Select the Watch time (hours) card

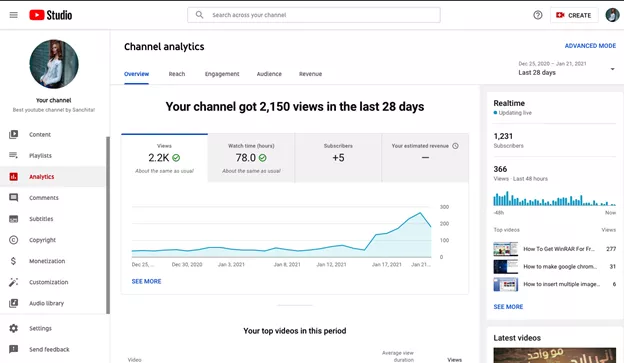(x=251, y=158)
